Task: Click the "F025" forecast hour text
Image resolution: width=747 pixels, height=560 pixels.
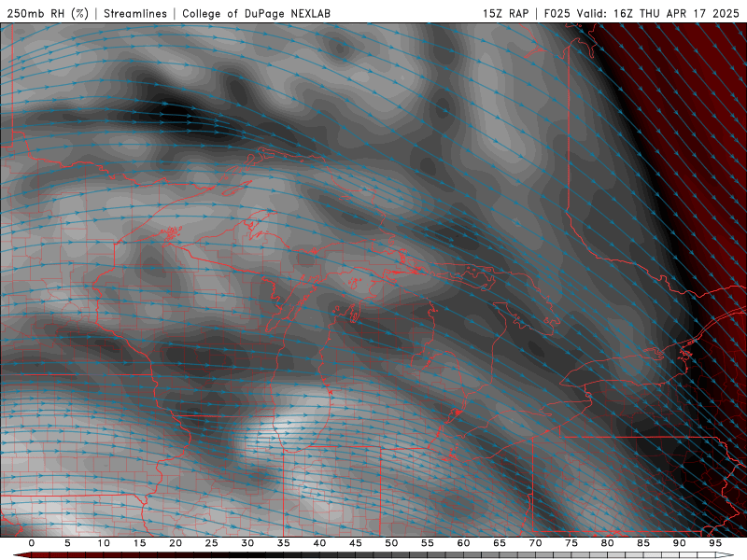Action: coord(557,13)
